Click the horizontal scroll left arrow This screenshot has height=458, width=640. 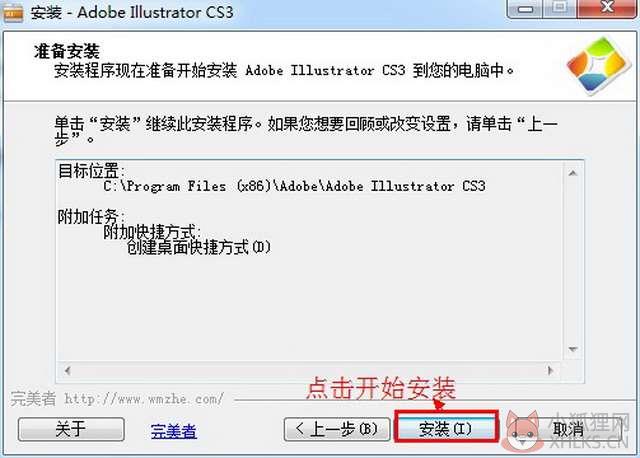point(68,371)
